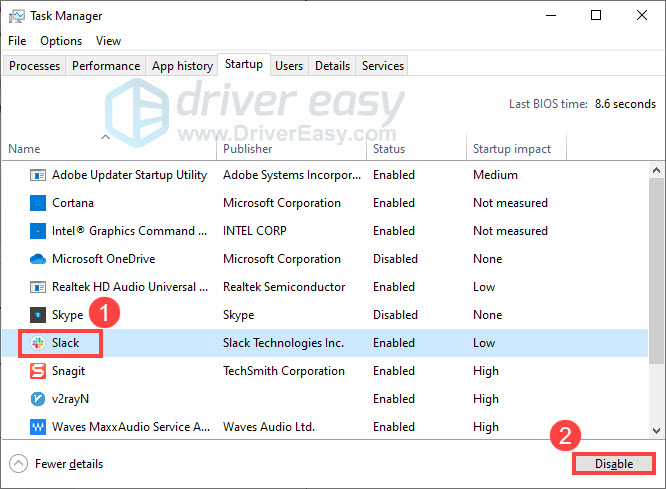Select the Realtek HD Audio Universal name

click(x=130, y=287)
